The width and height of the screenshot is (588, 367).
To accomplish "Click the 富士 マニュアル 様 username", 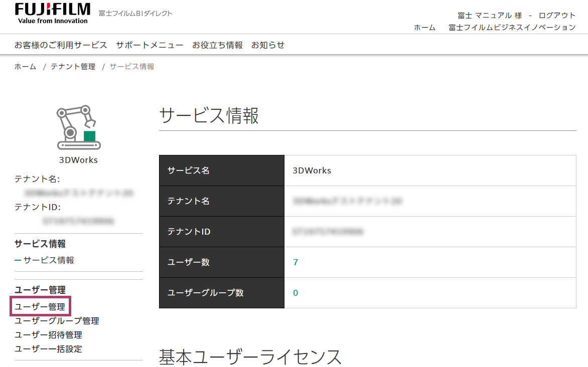I will point(490,16).
